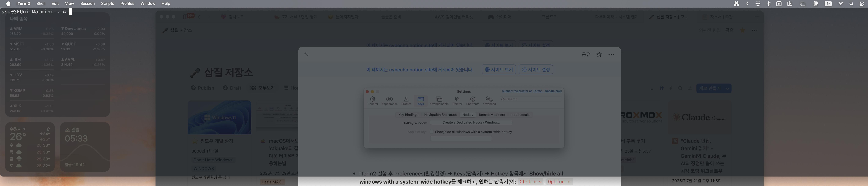The height and width of the screenshot is (186, 868).
Task: Expand the Notion popup to full page
Action: click(x=306, y=54)
